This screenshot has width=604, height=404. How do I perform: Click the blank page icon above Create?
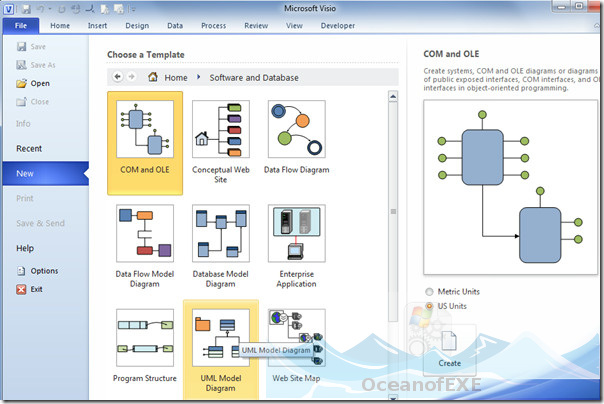[x=449, y=340]
